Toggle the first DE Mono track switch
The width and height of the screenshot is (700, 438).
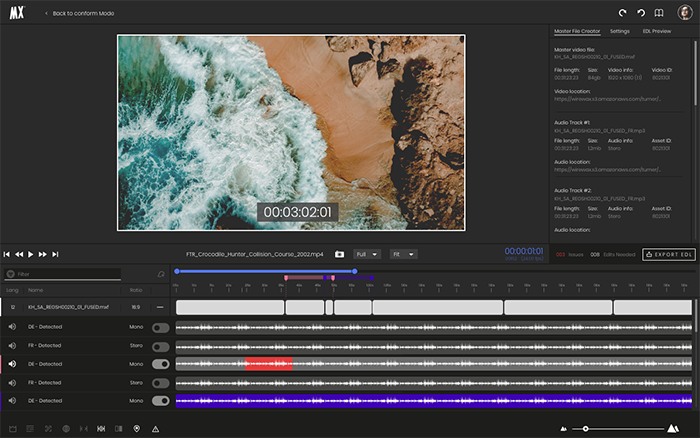(160, 327)
